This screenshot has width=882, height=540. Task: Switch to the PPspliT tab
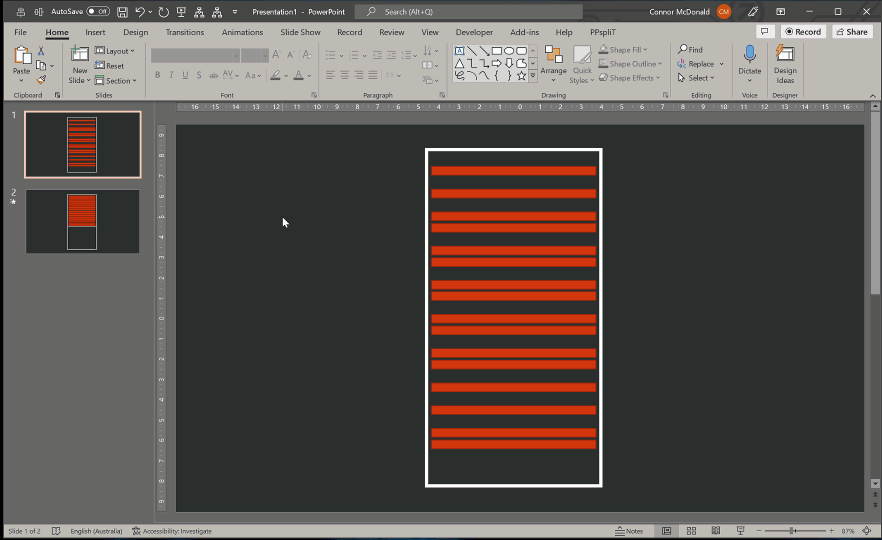click(x=603, y=32)
